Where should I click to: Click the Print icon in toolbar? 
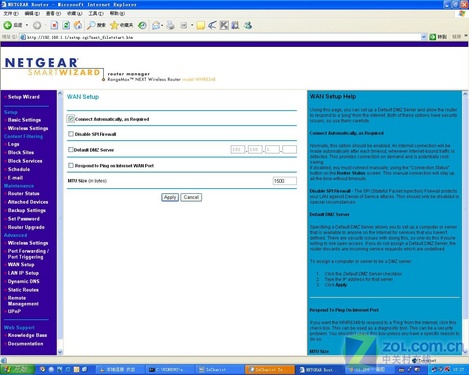[x=170, y=25]
